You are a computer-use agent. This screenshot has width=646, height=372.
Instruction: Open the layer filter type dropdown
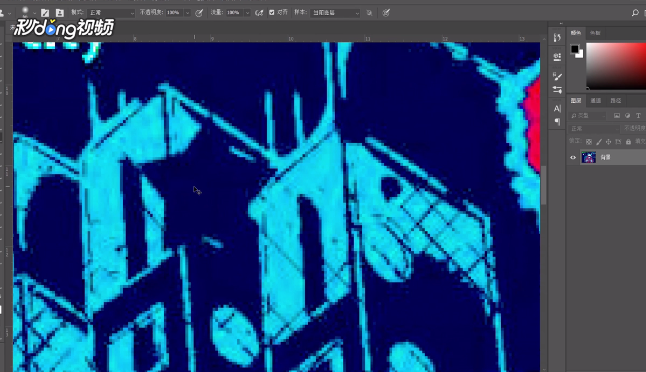coord(587,116)
